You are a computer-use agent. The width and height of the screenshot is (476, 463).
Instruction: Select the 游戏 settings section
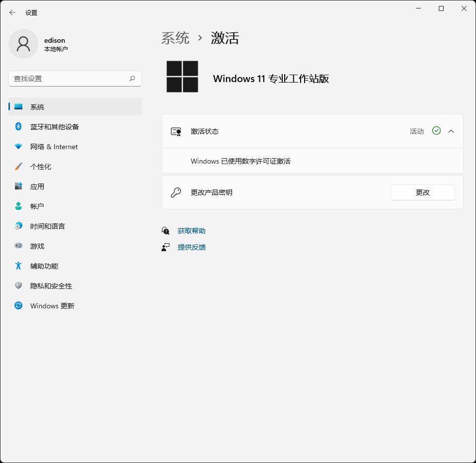(37, 246)
